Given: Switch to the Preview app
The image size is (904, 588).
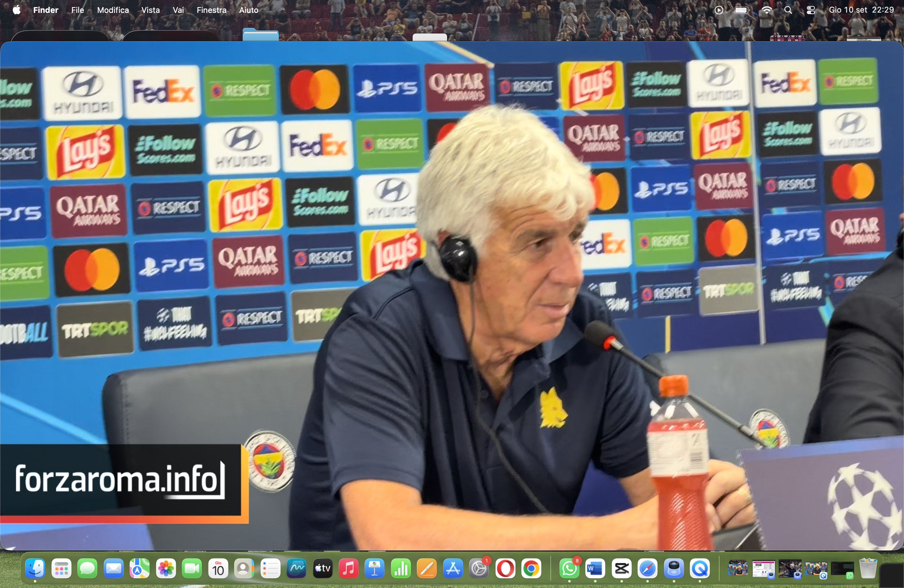Looking at the screenshot, I should pyautogui.click(x=674, y=569).
